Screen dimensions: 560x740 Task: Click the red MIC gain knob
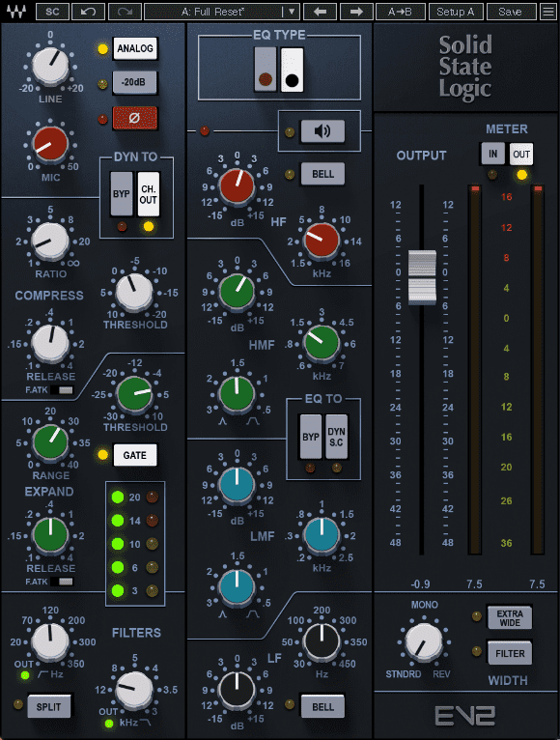50,144
